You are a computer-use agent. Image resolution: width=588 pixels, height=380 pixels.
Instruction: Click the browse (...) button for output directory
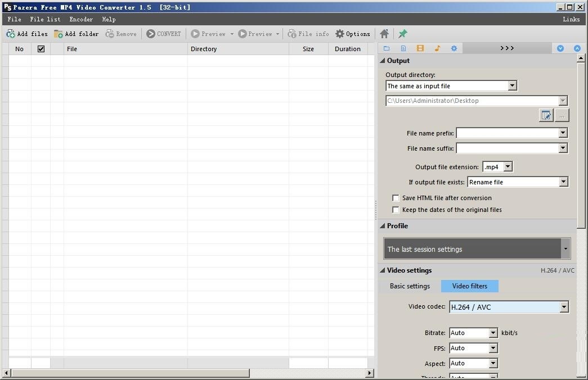coord(562,115)
